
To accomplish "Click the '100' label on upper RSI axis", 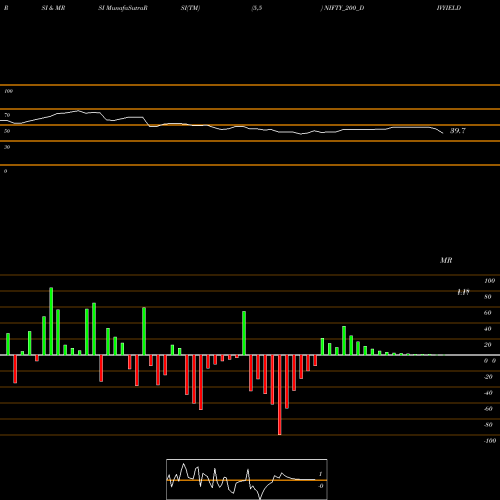I will pyautogui.click(x=8, y=91).
